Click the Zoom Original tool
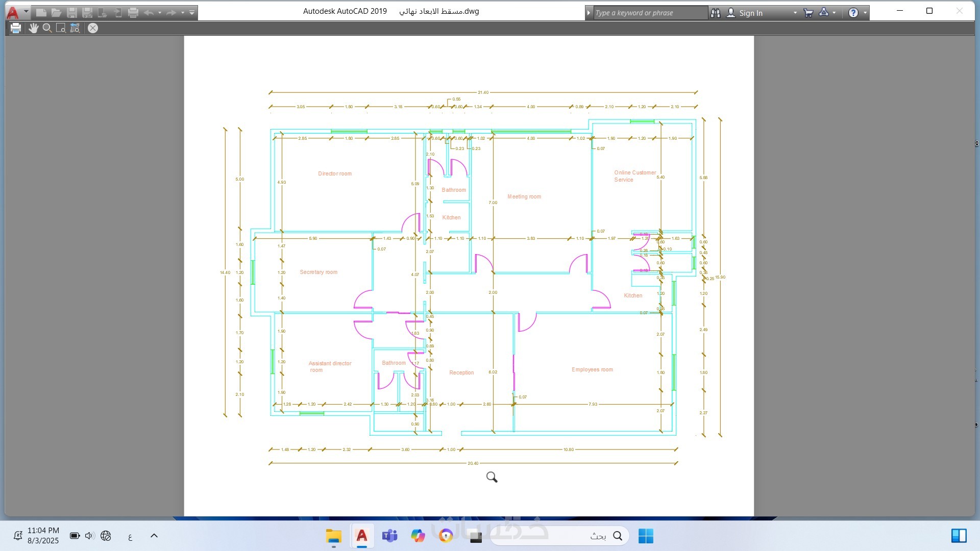980x551 pixels. tap(75, 28)
